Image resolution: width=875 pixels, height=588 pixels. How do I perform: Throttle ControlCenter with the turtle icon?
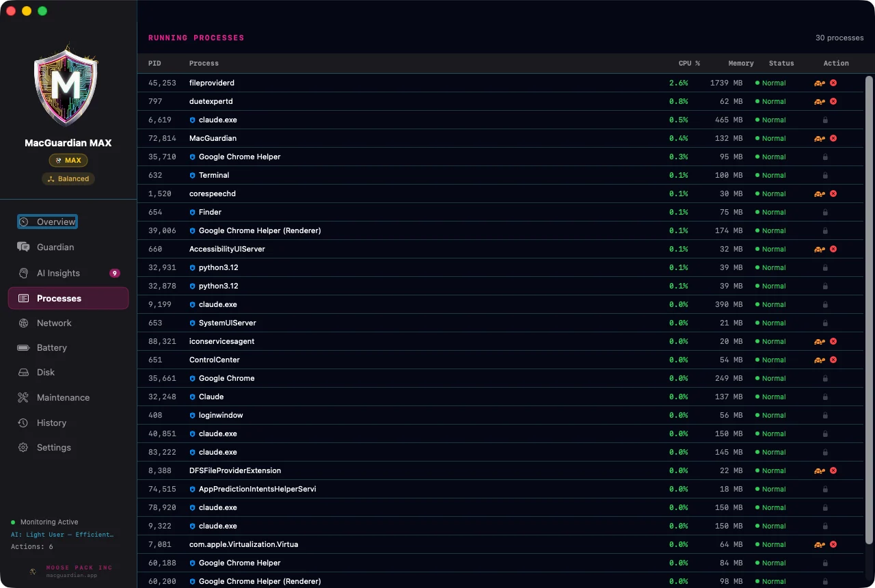819,360
